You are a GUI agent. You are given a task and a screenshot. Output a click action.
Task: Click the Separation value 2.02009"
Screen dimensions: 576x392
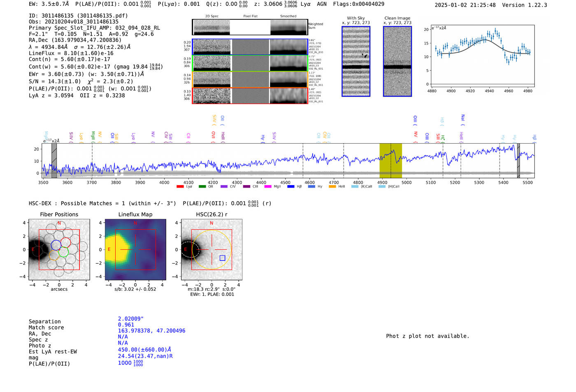[x=130, y=319]
